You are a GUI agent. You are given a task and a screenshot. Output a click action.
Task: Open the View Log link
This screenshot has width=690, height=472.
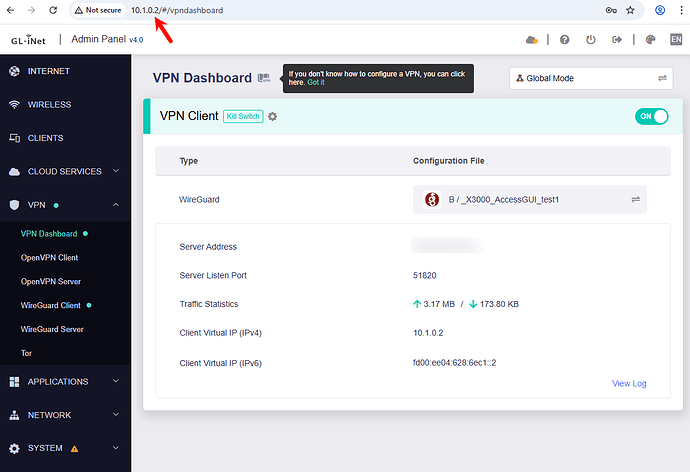click(x=629, y=384)
